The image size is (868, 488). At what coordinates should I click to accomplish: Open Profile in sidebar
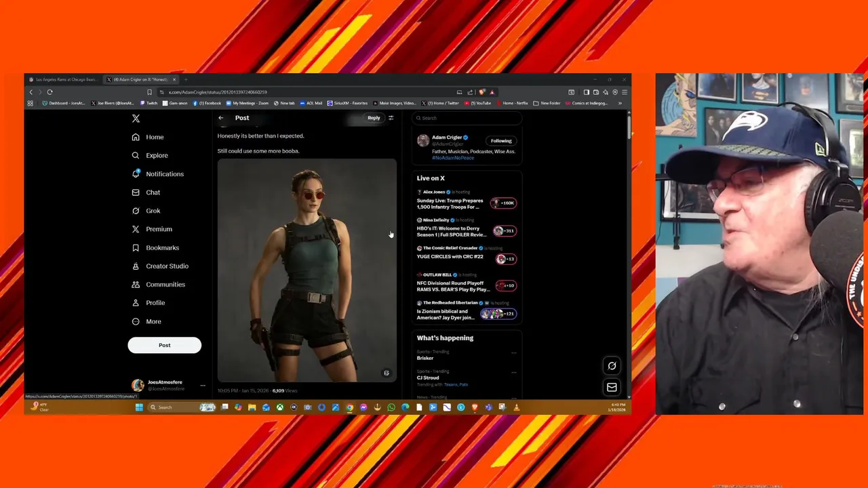[x=149, y=303]
